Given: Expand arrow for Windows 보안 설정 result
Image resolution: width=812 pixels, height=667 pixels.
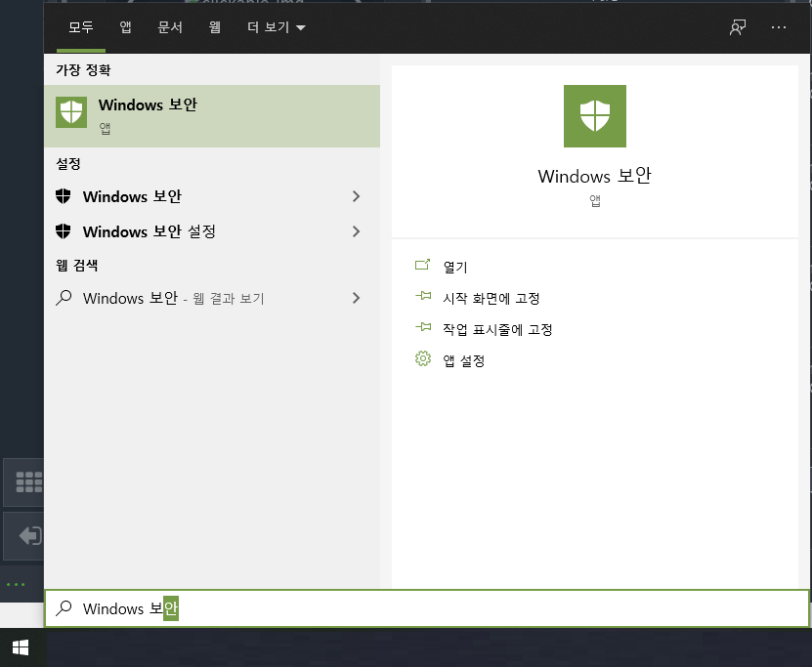Looking at the screenshot, I should [356, 231].
